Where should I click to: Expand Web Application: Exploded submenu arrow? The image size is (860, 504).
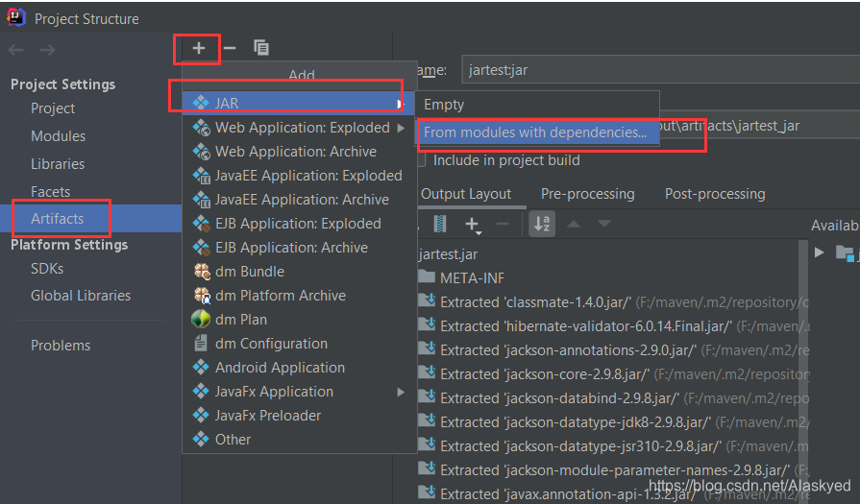[401, 128]
